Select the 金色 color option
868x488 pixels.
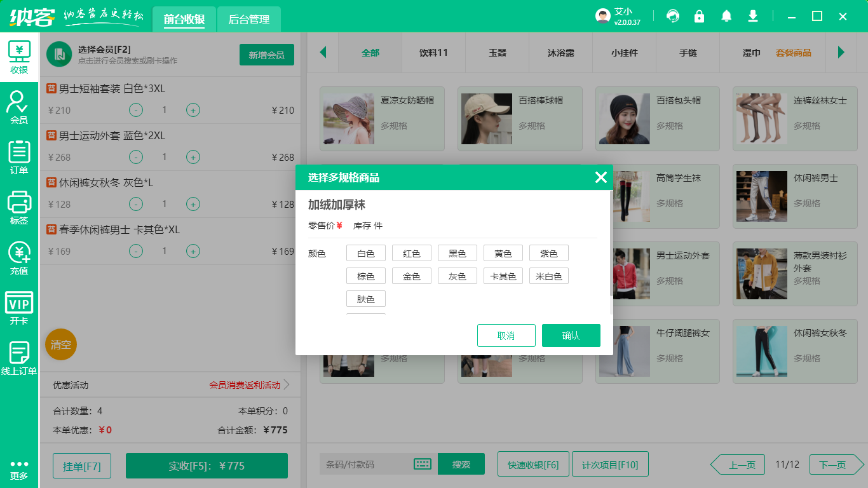point(412,276)
